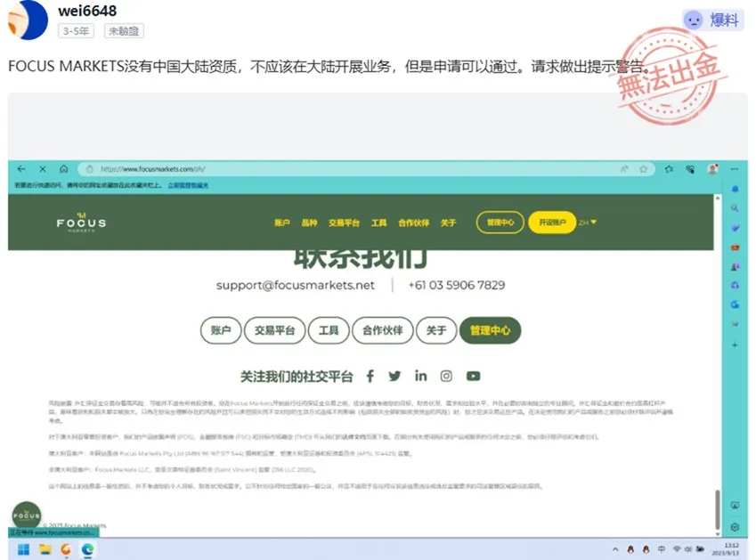The image size is (756, 560).
Task: Go to browser home page
Action: [x=63, y=168]
